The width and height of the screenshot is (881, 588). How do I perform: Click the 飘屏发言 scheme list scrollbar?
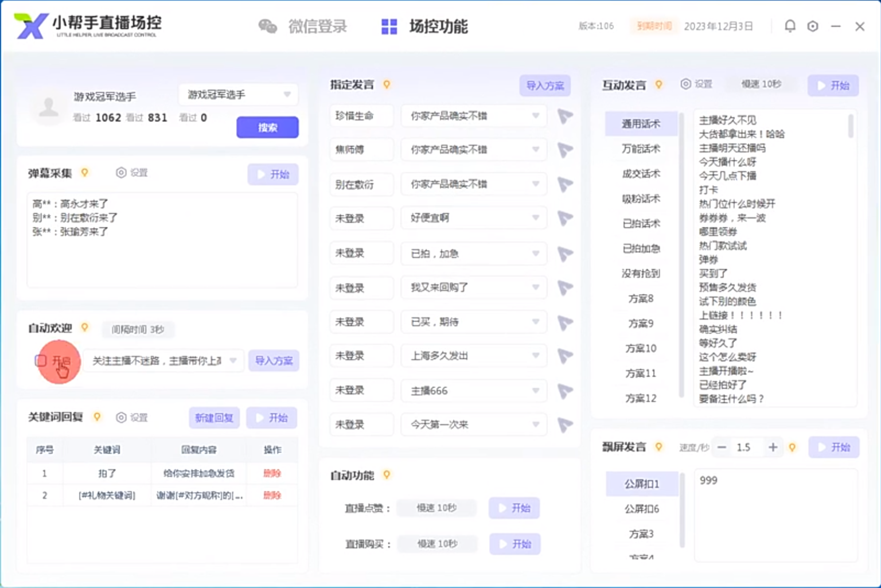pyautogui.click(x=682, y=509)
